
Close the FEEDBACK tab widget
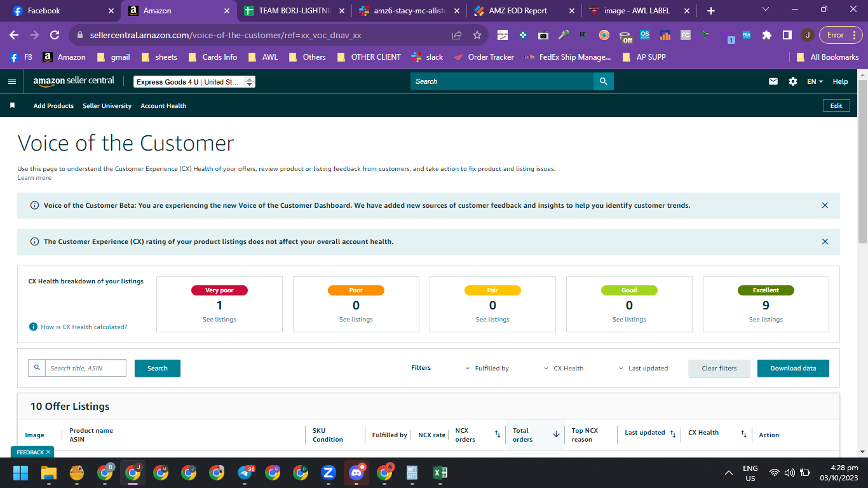point(48,452)
